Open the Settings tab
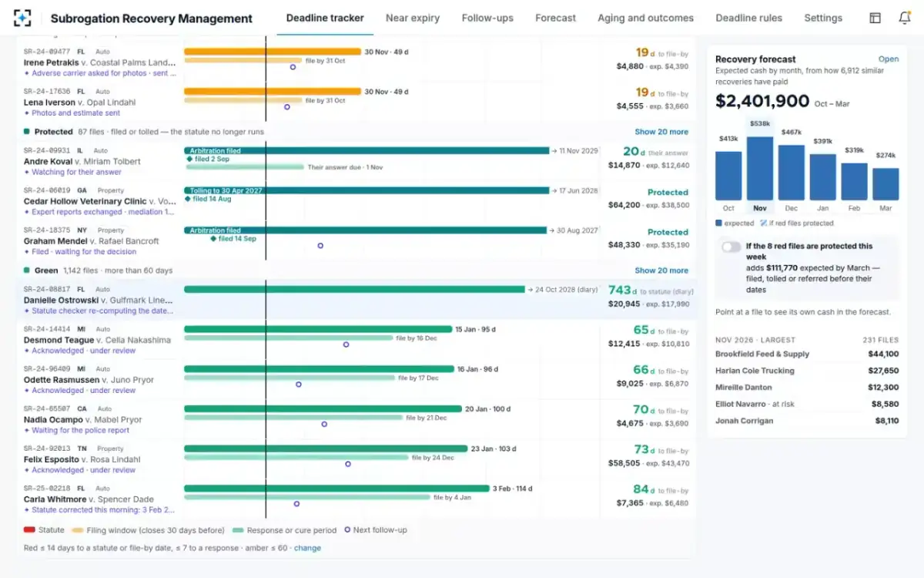The height and width of the screenshot is (578, 924). 823,18
